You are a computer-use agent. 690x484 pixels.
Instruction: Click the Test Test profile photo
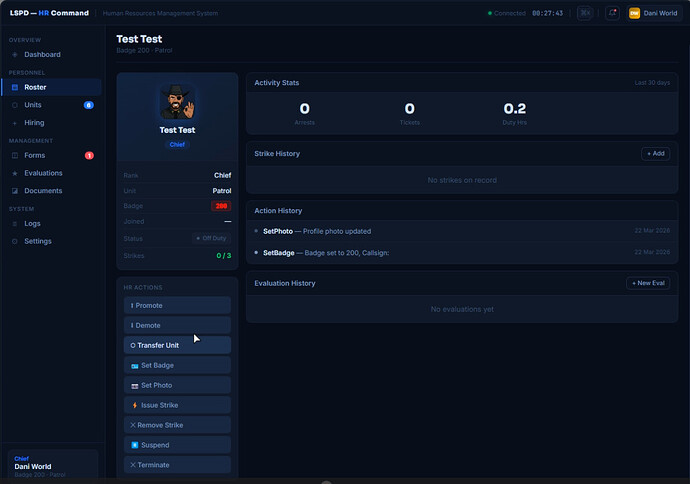(x=177, y=102)
